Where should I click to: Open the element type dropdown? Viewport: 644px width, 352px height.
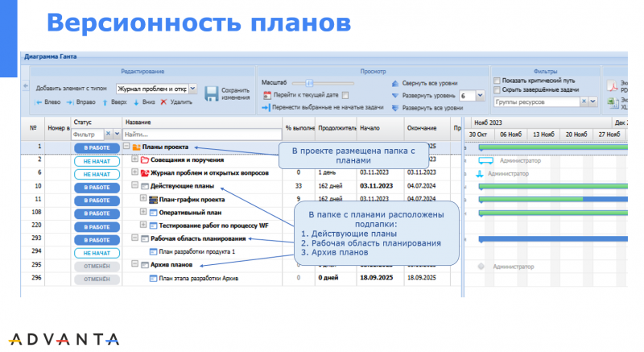[x=193, y=89]
